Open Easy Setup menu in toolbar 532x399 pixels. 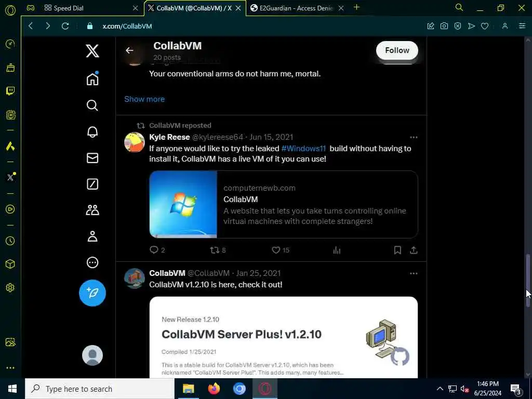522,26
